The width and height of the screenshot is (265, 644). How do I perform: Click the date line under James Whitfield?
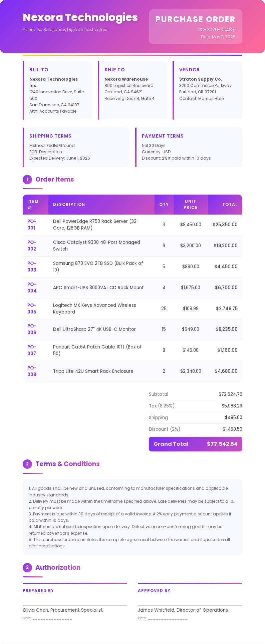point(163,618)
